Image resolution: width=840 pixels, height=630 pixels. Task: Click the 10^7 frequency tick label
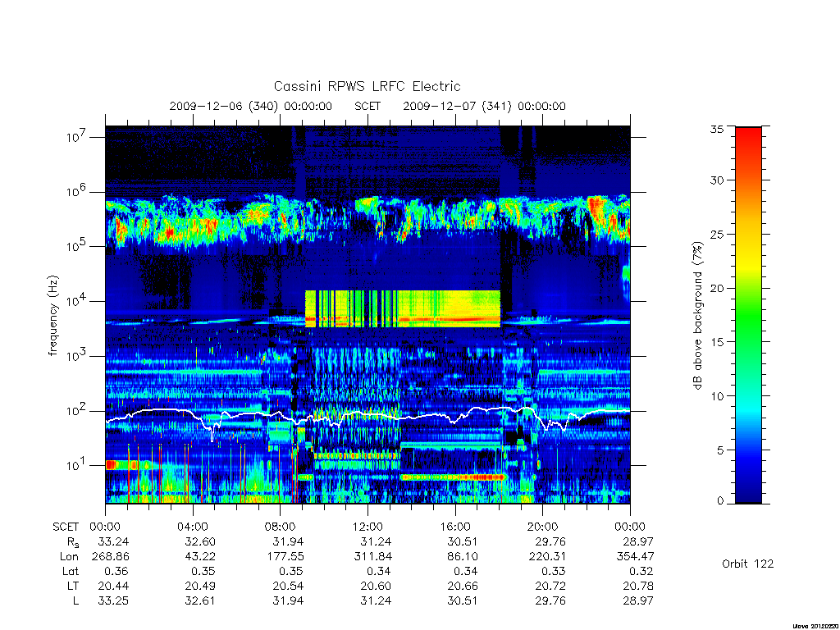pos(76,137)
